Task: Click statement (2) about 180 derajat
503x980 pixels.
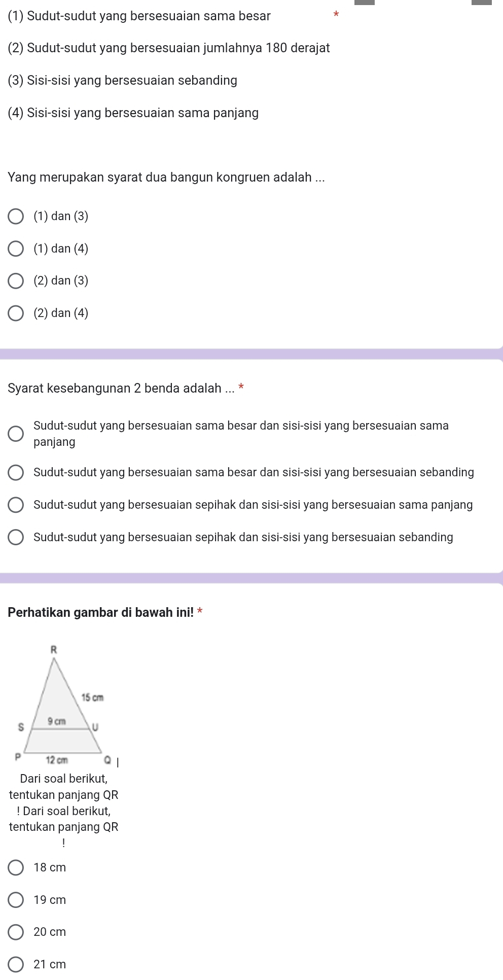Action: pyautogui.click(x=169, y=48)
